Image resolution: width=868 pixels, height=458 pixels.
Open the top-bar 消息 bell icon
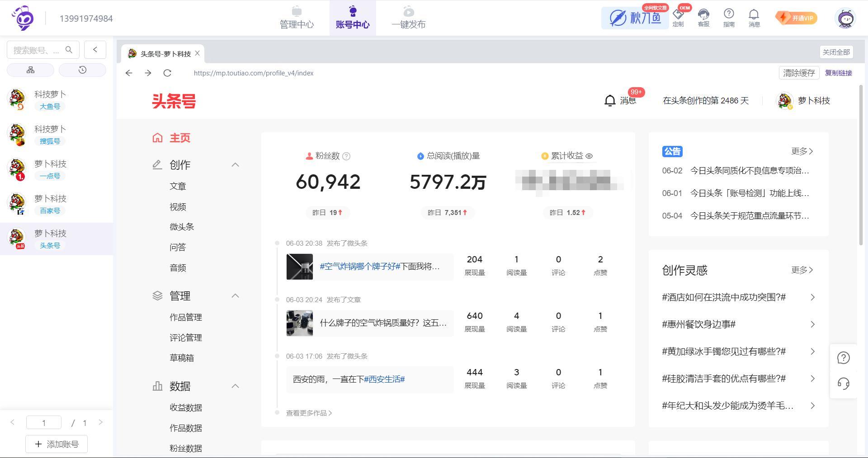[x=754, y=17]
